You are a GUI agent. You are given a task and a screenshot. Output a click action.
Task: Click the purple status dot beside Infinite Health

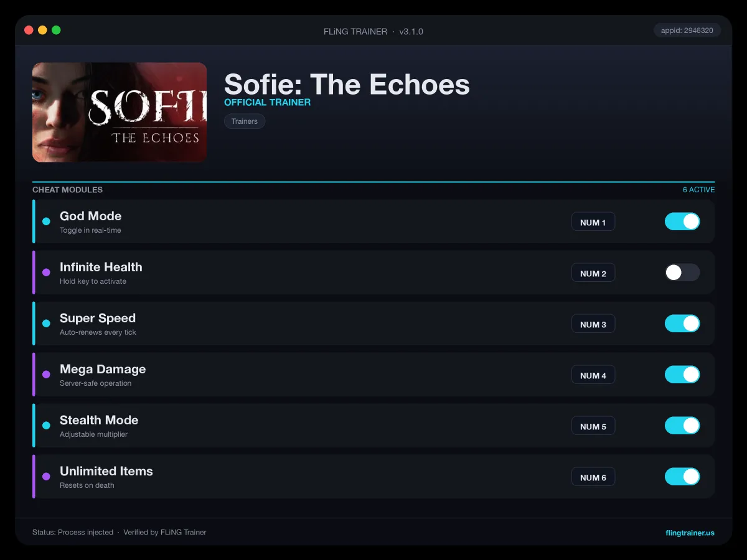point(46,273)
